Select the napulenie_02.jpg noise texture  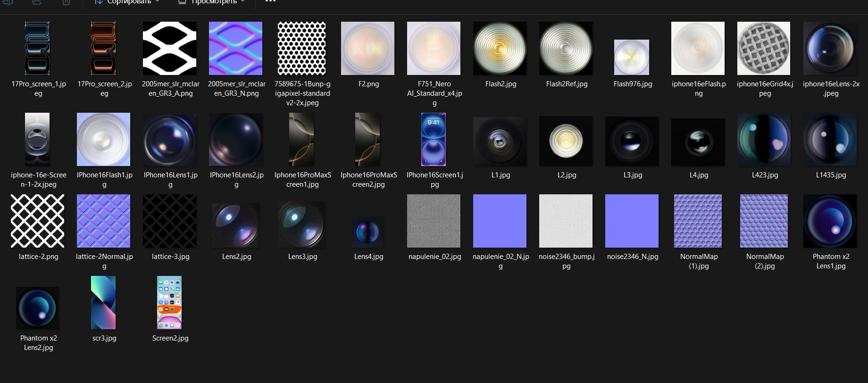[x=434, y=221]
